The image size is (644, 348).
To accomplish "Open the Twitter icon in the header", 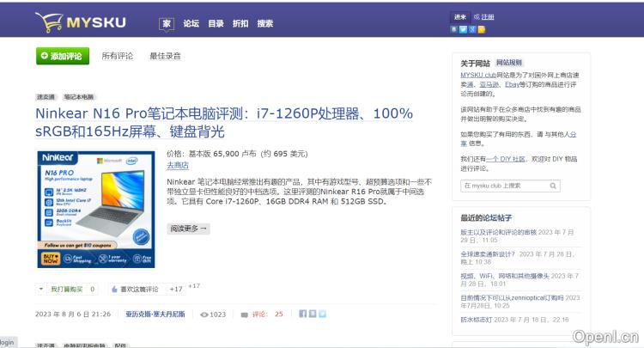I will click(x=463, y=29).
